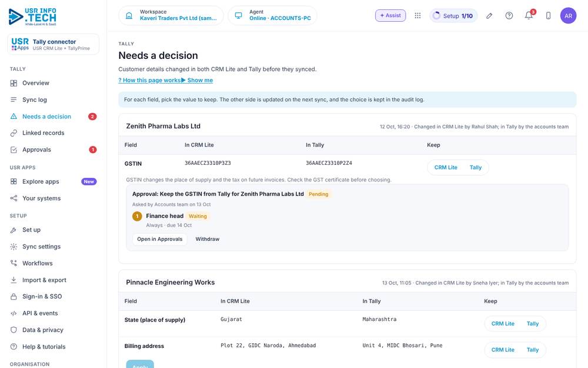This screenshot has height=368, width=588.
Task: Keep CRM Lite for State (place of supply)
Action: [503, 324]
